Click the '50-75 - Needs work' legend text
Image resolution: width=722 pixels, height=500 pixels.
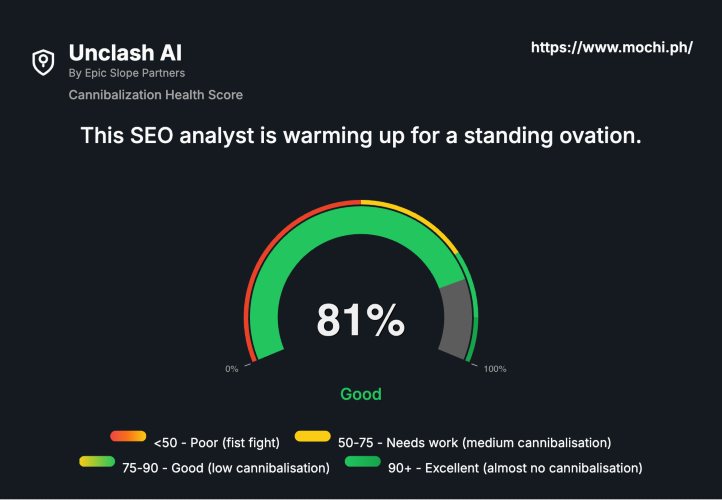[474, 441]
